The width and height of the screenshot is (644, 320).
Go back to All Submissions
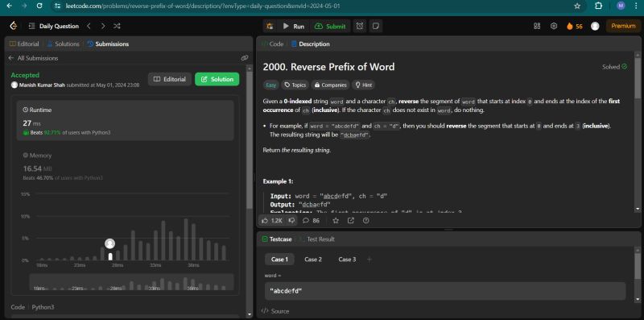[33, 58]
